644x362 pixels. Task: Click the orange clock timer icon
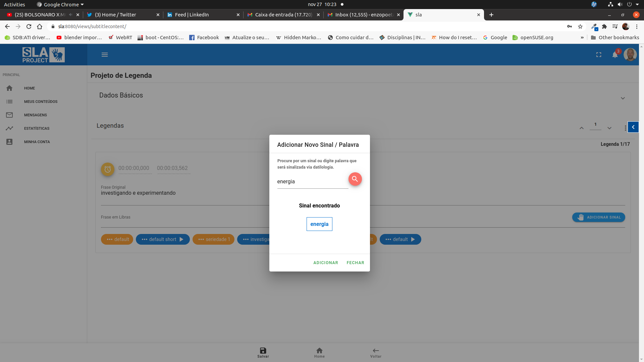(x=108, y=169)
